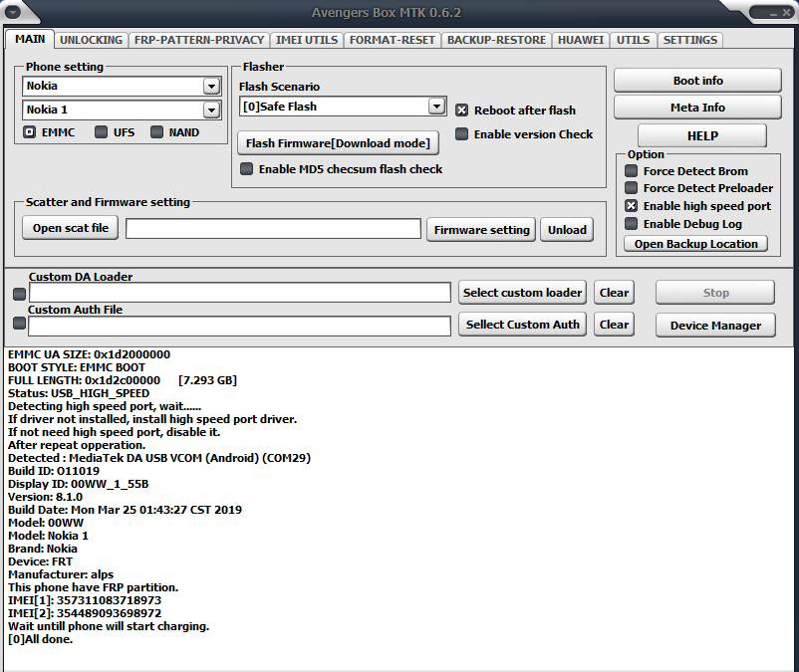Turn on Enable Debug Log
Screen dimensions: 799x672
tap(632, 223)
